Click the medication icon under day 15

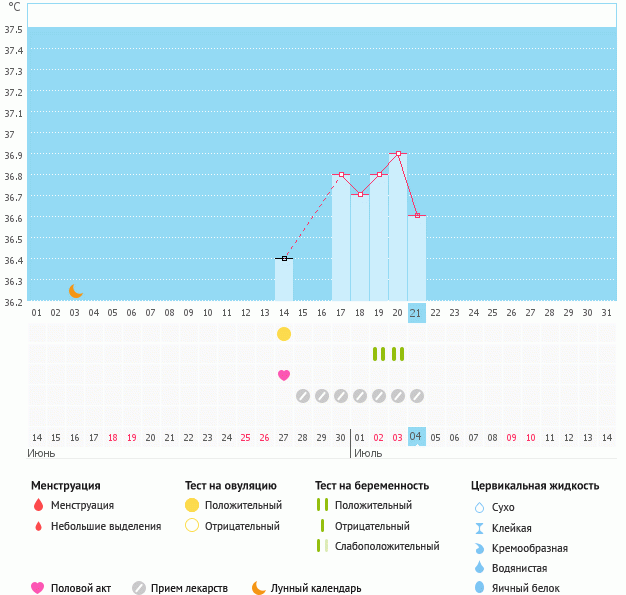pos(303,396)
